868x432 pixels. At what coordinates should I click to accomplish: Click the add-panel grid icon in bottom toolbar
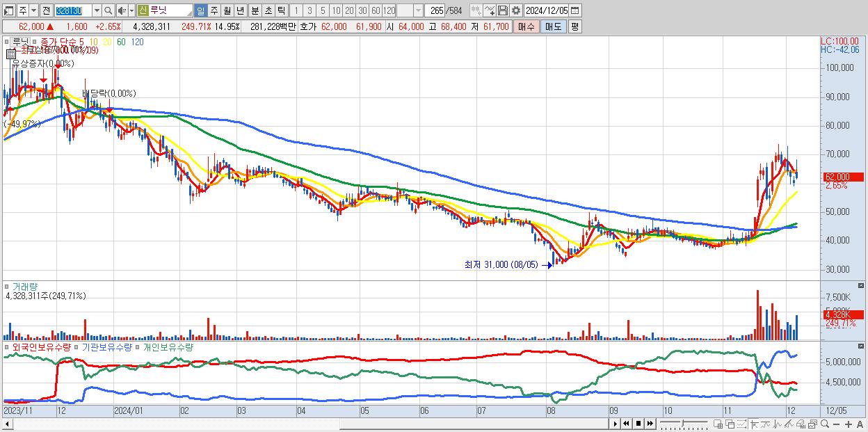click(718, 424)
